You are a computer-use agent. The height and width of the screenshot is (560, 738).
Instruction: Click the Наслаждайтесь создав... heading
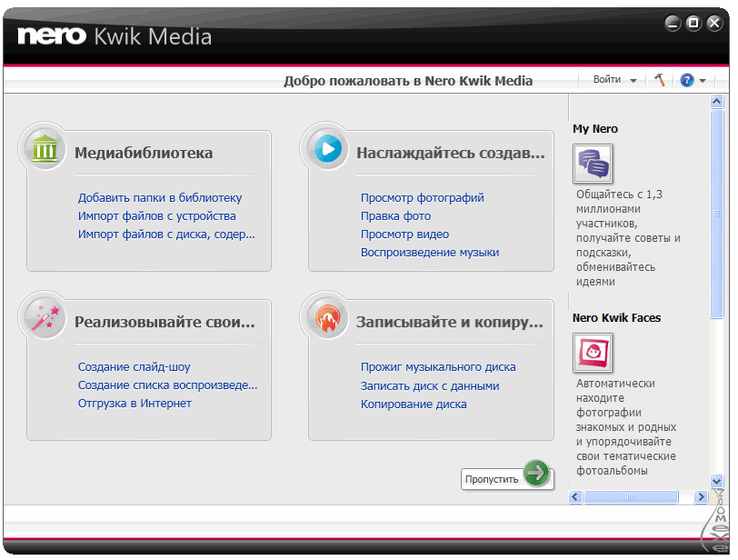[x=451, y=153]
